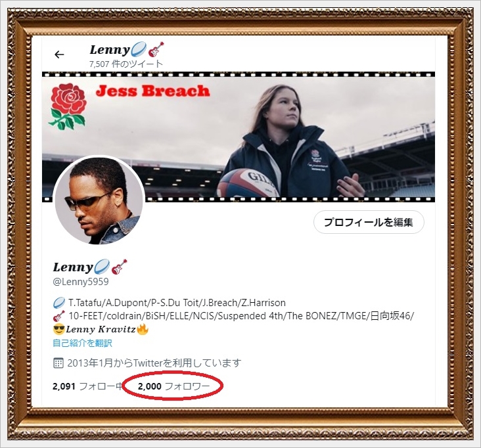
Task: Click the guitar emoji in the top header
Action: 156,49
